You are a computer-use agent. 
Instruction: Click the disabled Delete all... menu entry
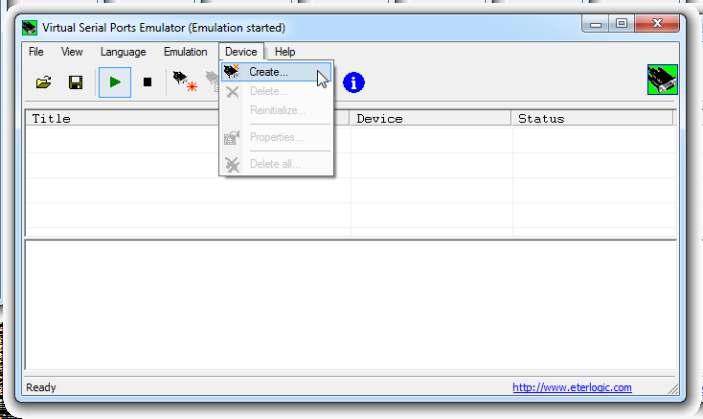(x=276, y=164)
